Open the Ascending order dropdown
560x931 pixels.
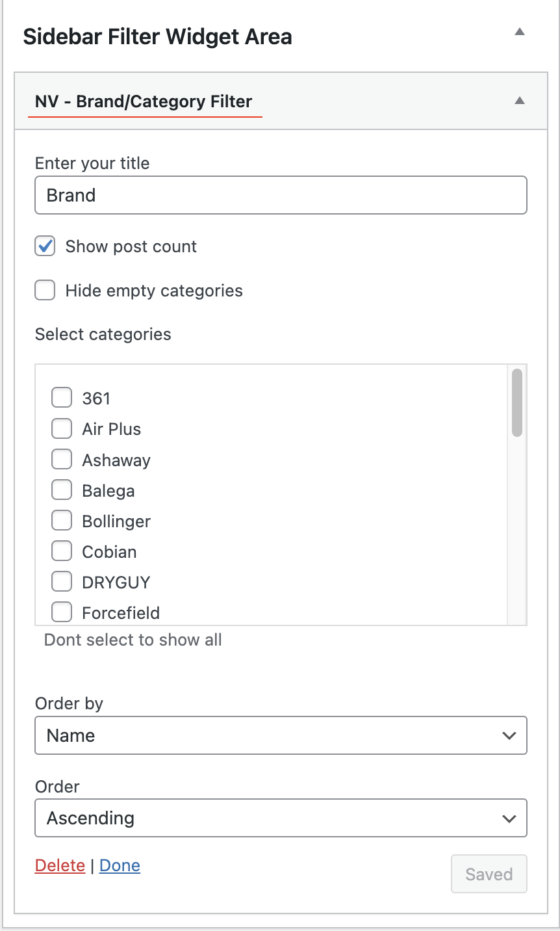click(x=281, y=818)
